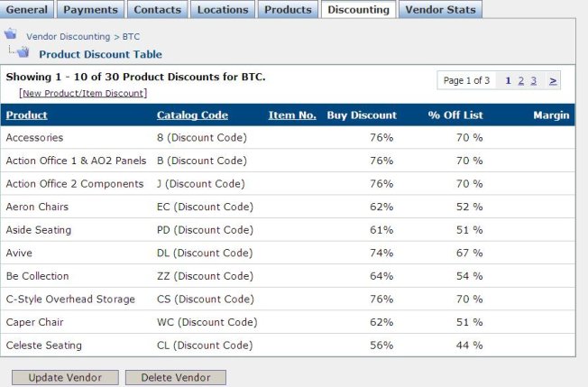Screen dimensions: 588x387
Task: Select the Aeron Chairs row
Action: tap(288, 207)
